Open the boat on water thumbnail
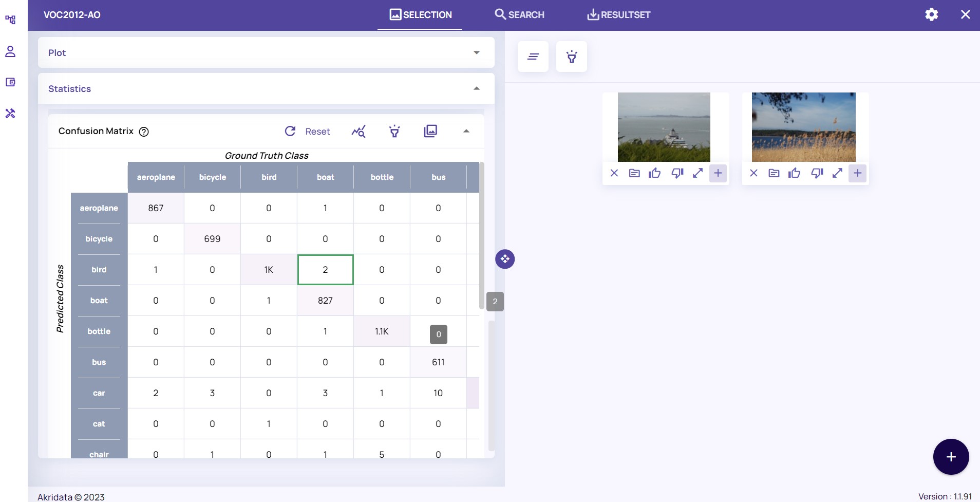Screen dimensions: 980x502 click(x=664, y=127)
